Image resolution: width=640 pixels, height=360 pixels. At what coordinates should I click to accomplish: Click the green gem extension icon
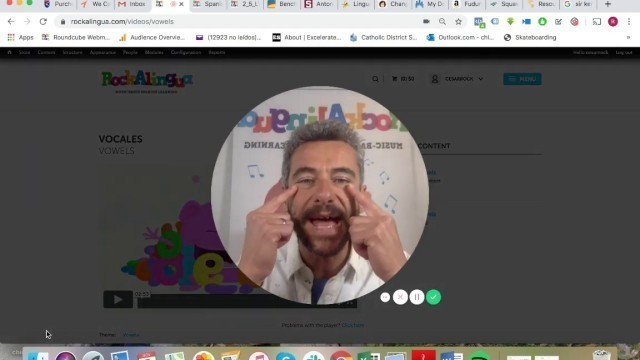pyautogui.click(x=511, y=22)
